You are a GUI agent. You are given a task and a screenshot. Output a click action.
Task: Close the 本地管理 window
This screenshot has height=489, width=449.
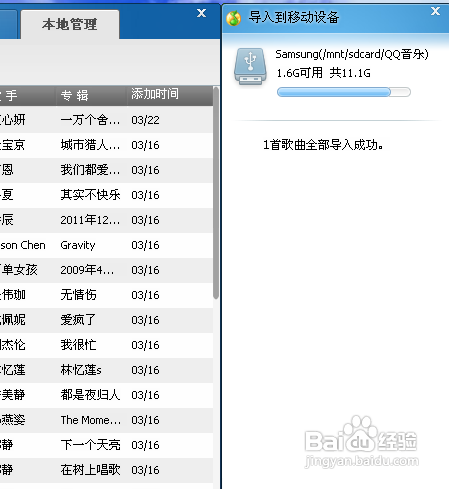click(x=201, y=13)
